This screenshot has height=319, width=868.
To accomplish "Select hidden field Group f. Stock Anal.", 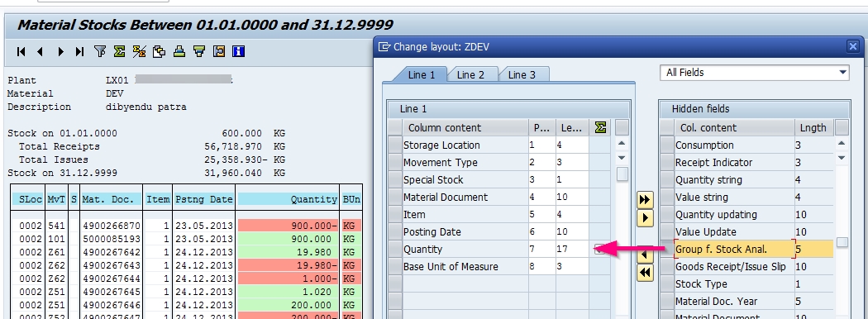I will click(x=734, y=250).
